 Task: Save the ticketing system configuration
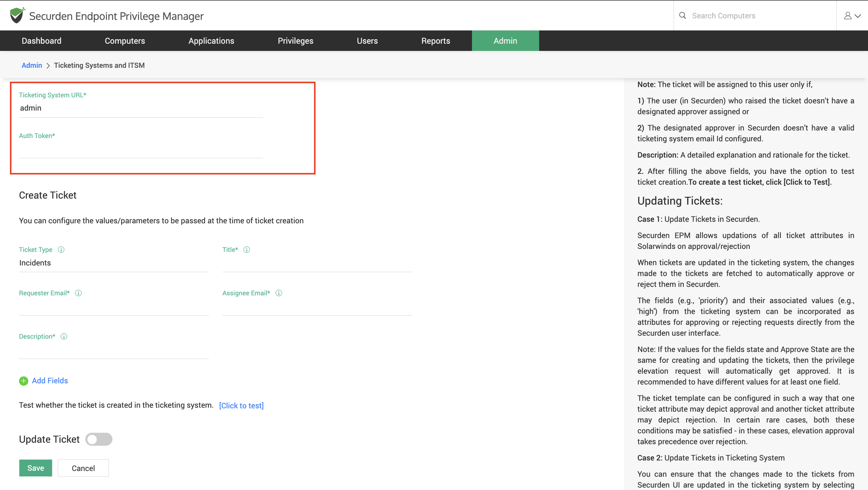coord(36,468)
